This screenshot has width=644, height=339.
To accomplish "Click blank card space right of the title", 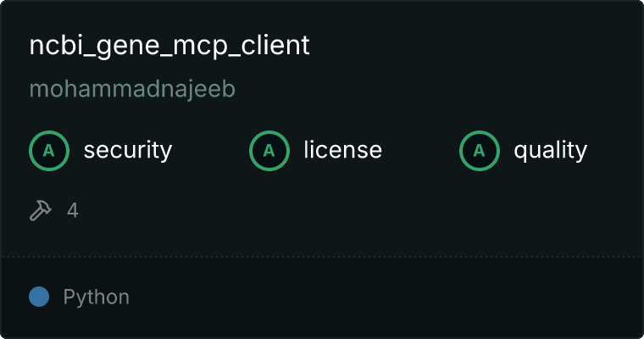I will [x=472, y=46].
